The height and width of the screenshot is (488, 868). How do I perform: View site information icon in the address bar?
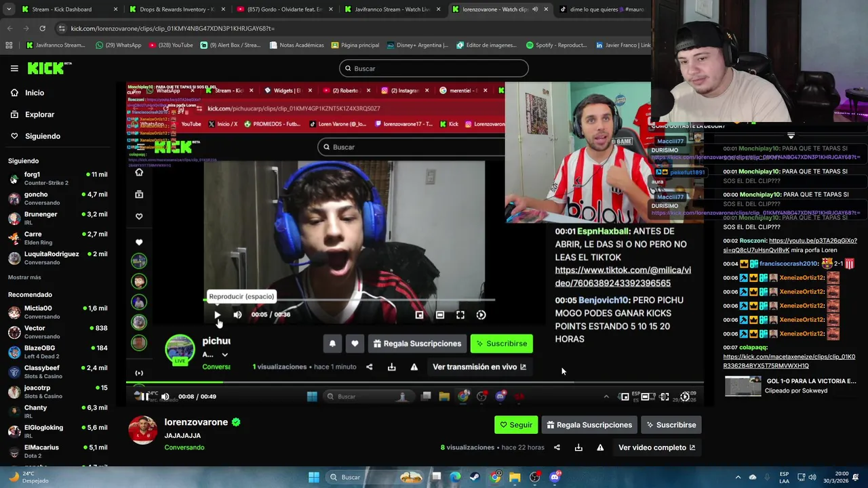click(x=62, y=28)
